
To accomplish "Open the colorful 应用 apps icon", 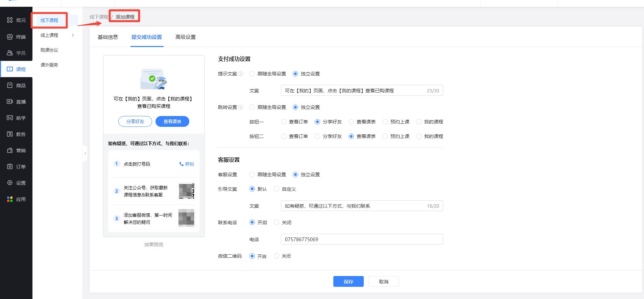I will point(10,199).
